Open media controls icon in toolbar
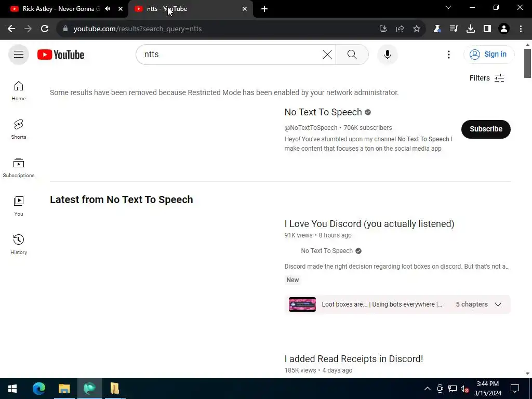This screenshot has width=532, height=399. pos(454,29)
